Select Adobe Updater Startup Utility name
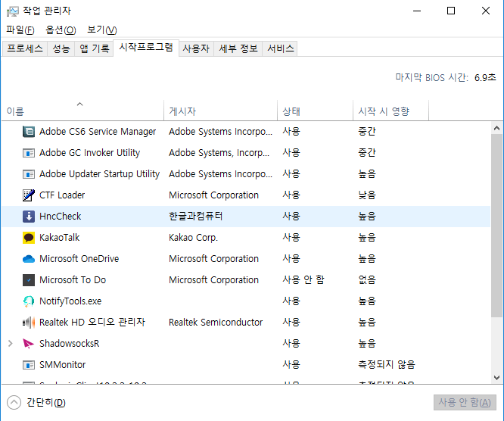Image resolution: width=504 pixels, height=421 pixels. (x=99, y=174)
